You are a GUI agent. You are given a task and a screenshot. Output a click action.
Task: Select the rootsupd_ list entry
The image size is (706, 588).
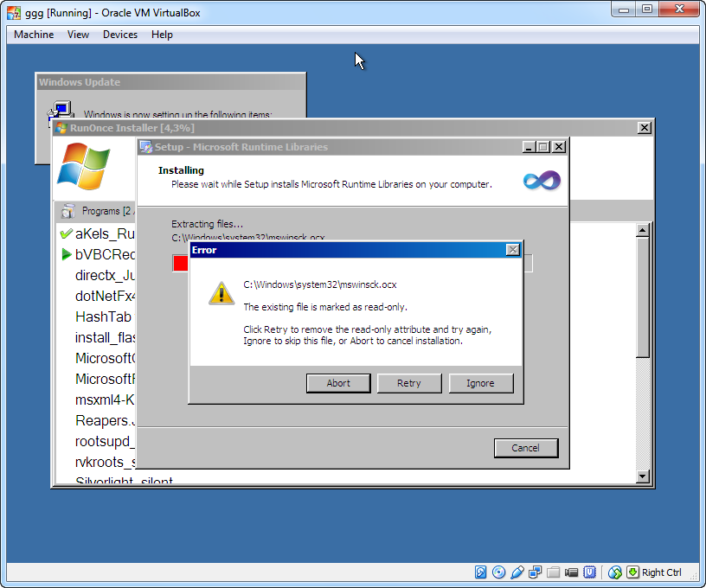[105, 441]
